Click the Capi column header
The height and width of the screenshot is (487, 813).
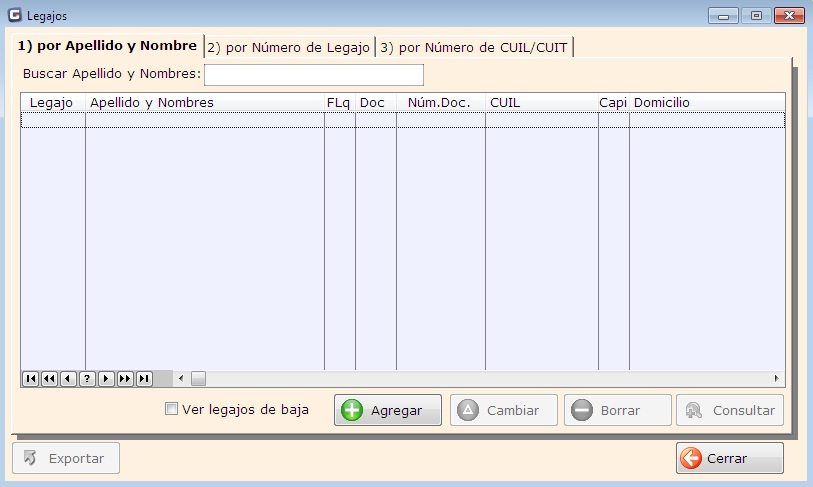(x=614, y=103)
